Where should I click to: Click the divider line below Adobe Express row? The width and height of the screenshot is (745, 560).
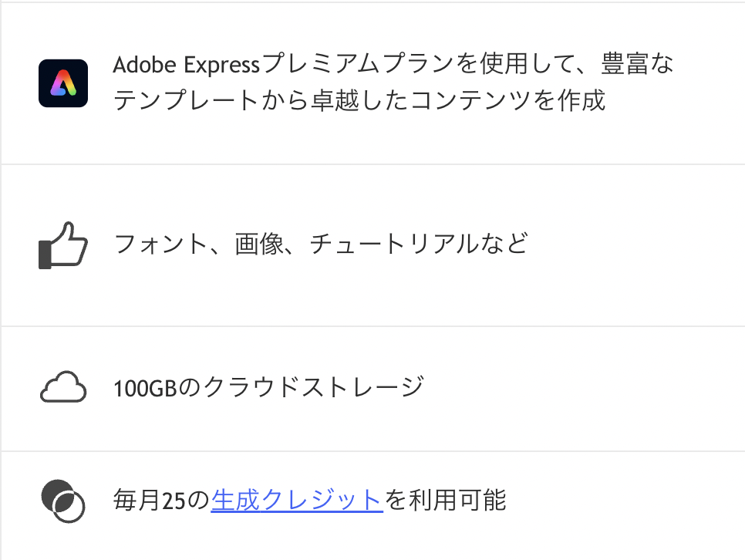pos(372,164)
